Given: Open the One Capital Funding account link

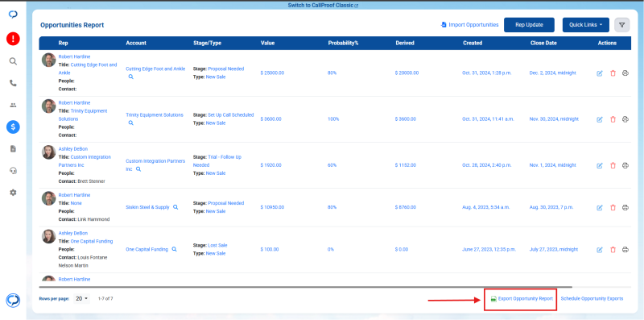Looking at the screenshot, I should click(x=147, y=249).
